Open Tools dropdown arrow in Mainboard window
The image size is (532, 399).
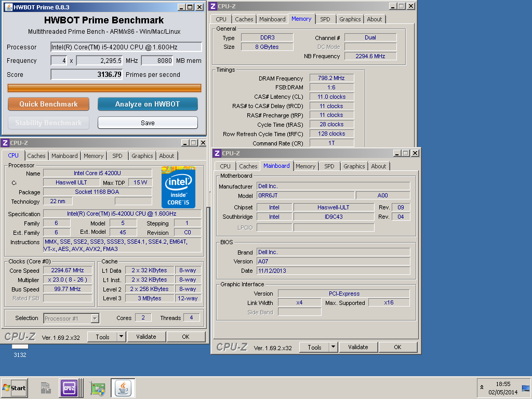coord(333,347)
